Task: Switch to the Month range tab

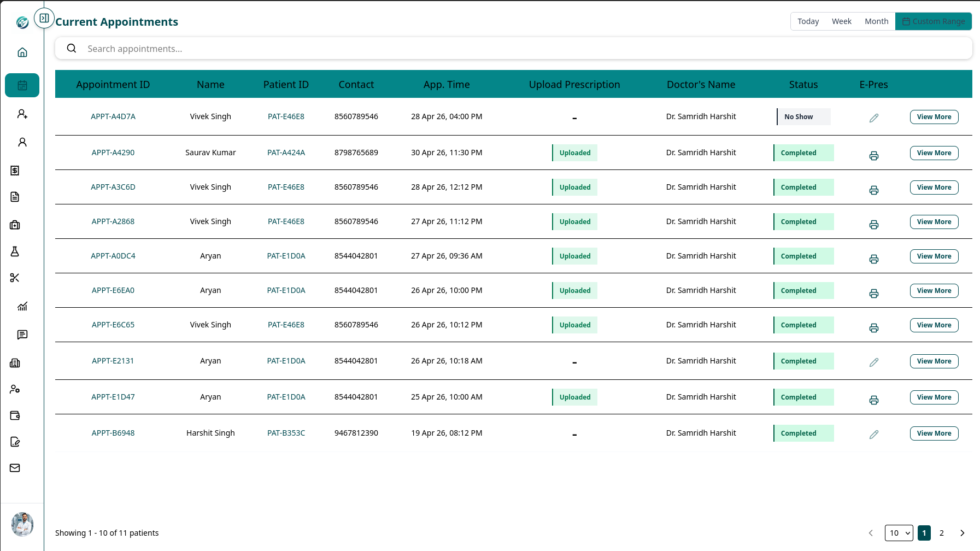Action: click(x=877, y=21)
